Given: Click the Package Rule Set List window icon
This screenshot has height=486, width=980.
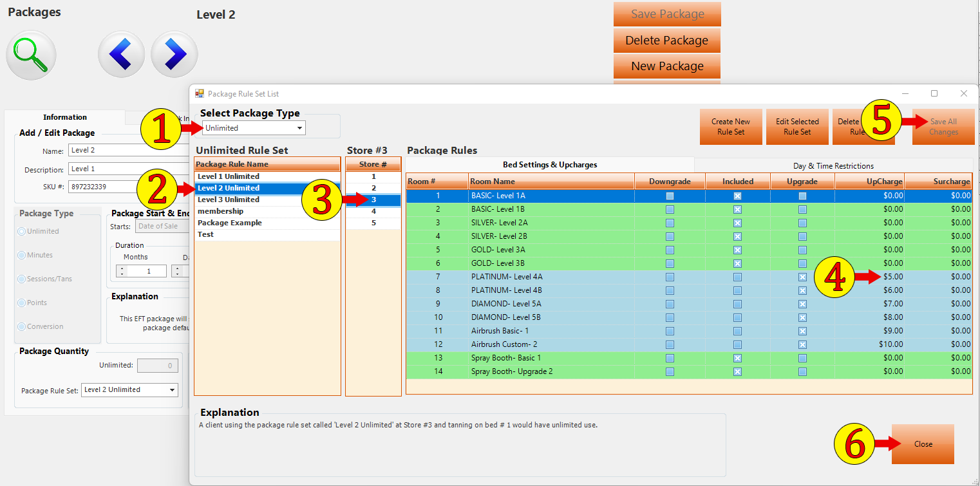Looking at the screenshot, I should coord(200,93).
